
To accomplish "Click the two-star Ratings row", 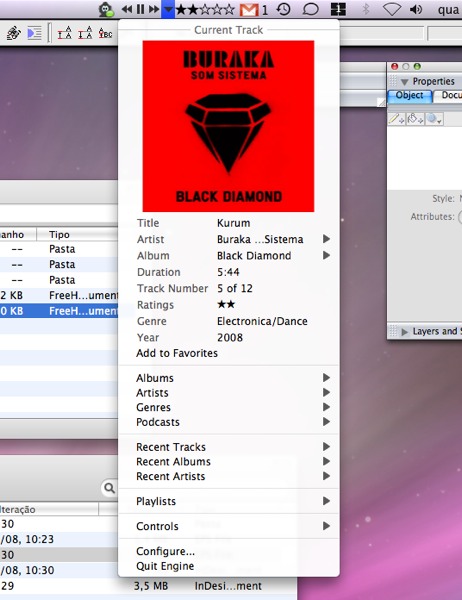I will pyautogui.click(x=229, y=305).
